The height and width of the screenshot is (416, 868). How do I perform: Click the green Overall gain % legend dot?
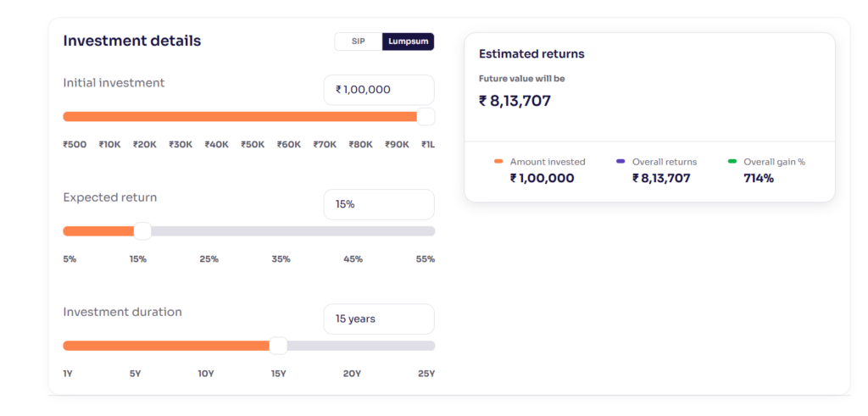[x=732, y=161]
